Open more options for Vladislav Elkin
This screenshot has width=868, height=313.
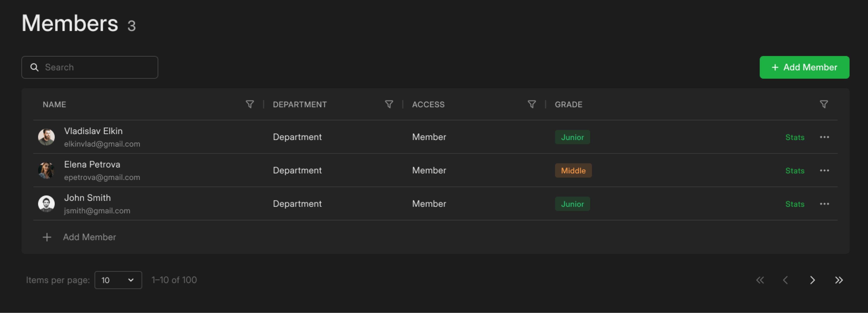tap(824, 137)
